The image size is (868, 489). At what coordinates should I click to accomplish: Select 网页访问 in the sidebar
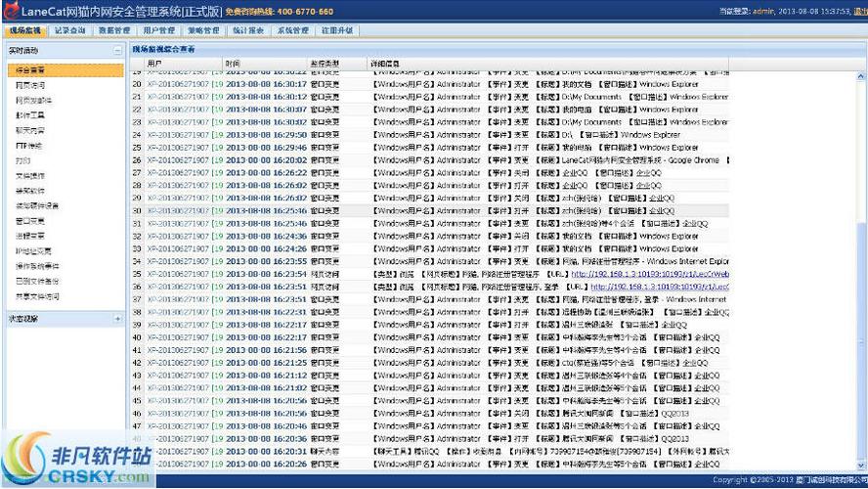pos(30,85)
